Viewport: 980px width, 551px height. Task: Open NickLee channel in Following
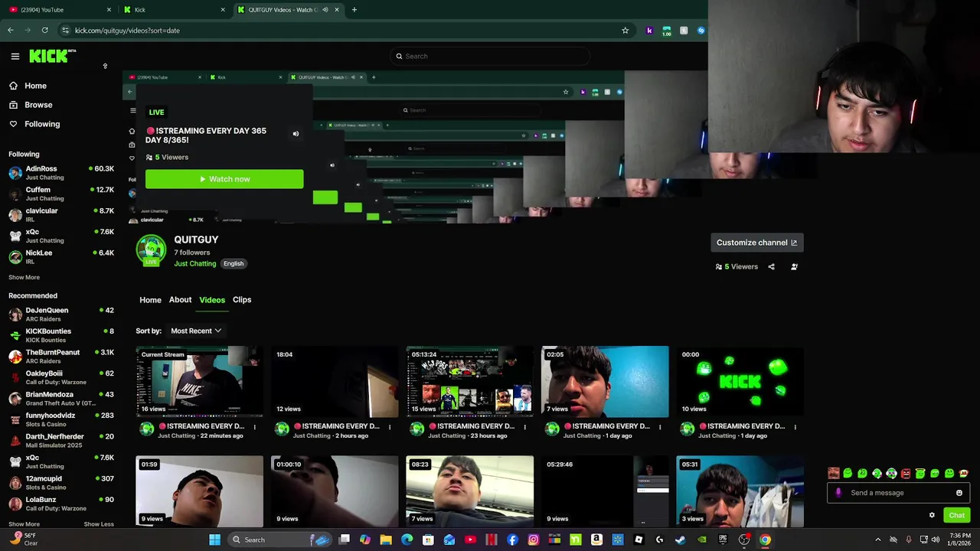[61, 257]
